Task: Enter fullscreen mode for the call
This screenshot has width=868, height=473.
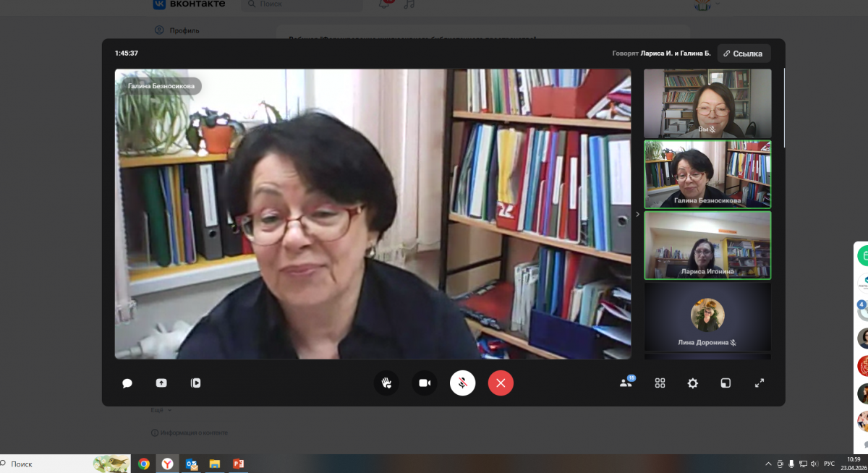Action: click(759, 383)
